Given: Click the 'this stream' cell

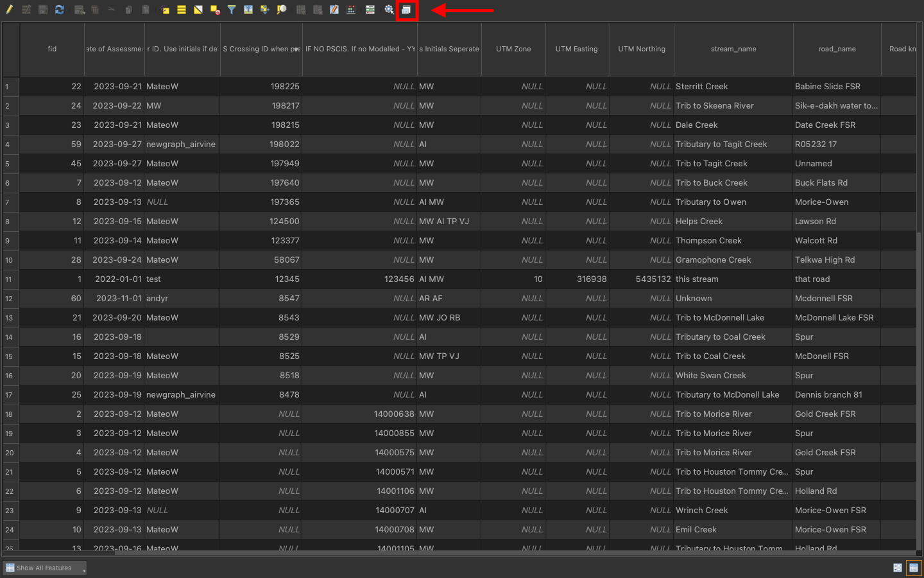Looking at the screenshot, I should [x=733, y=279].
